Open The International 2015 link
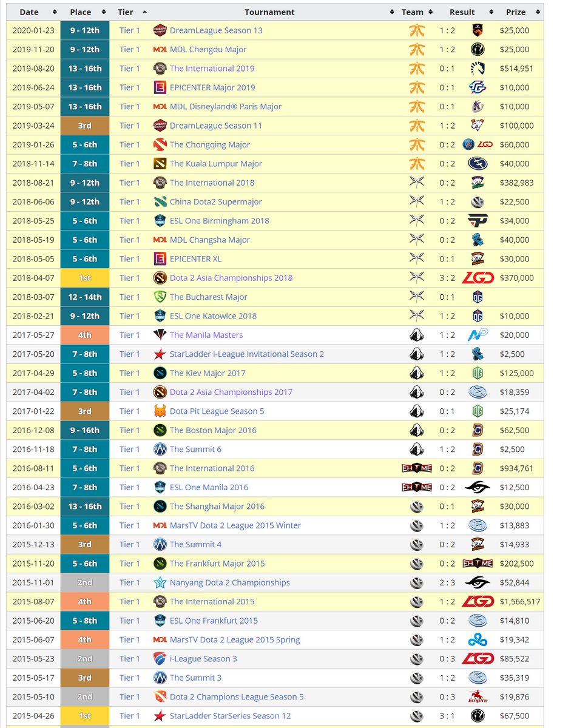Viewport: 574px width, 728px height. (212, 602)
